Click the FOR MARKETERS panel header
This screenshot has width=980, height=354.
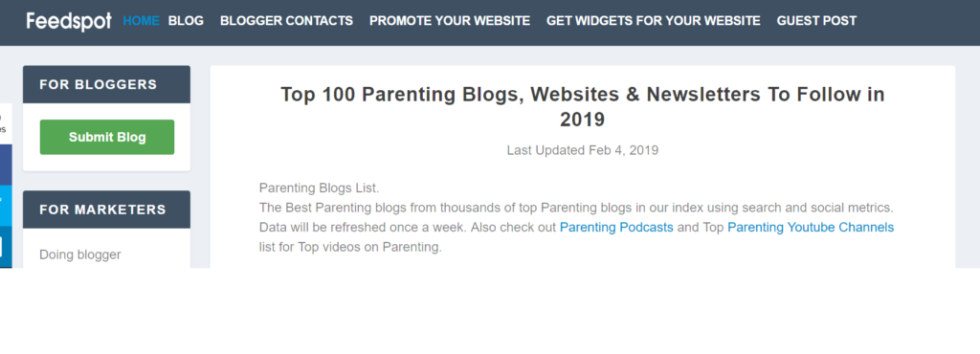tap(107, 210)
